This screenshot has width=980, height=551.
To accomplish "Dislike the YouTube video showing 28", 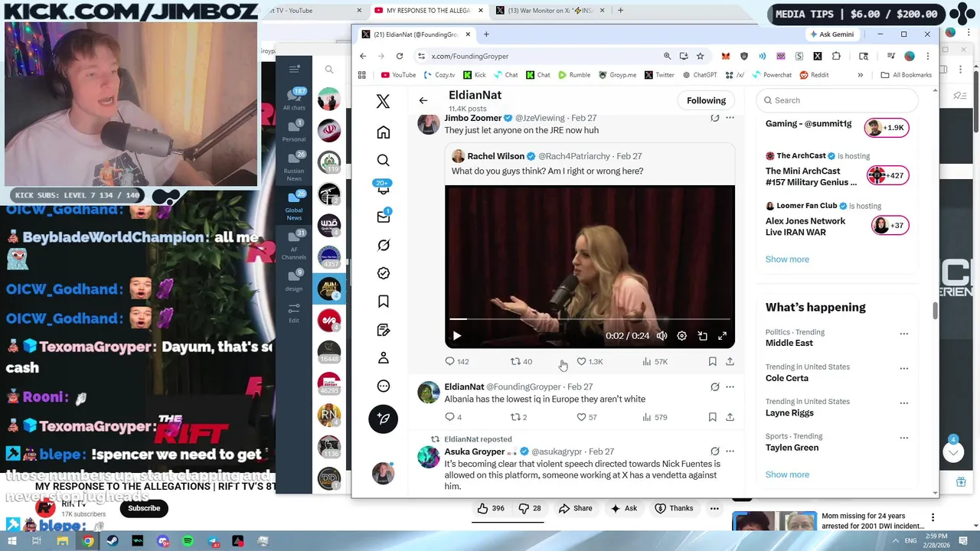I will pyautogui.click(x=530, y=508).
